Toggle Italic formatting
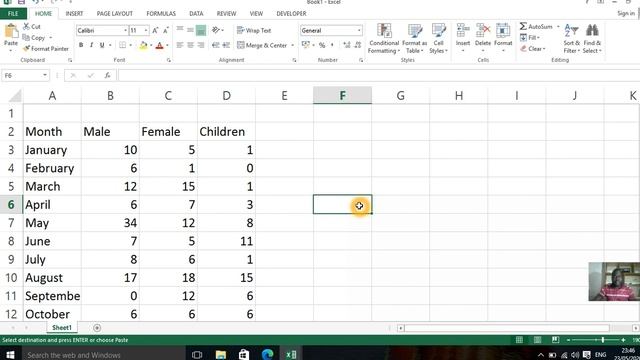Image resolution: width=640 pixels, height=360 pixels. pos(91,45)
